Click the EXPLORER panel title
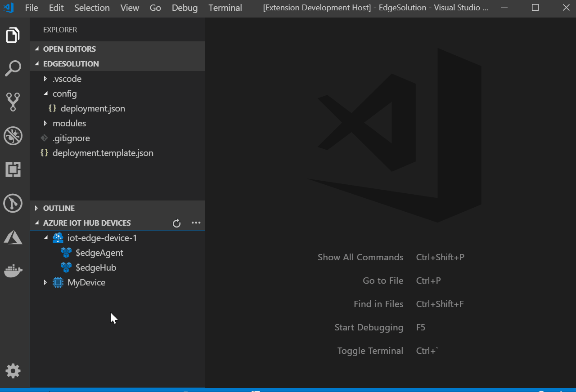The width and height of the screenshot is (576, 392). click(60, 30)
